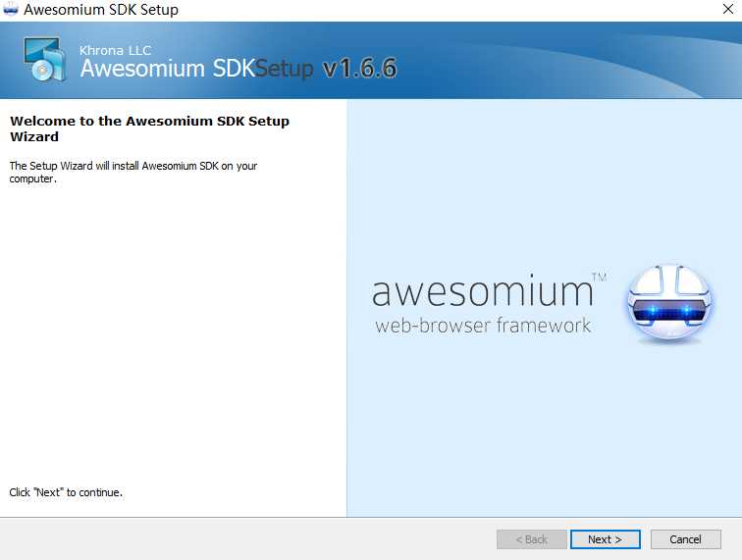This screenshot has width=742, height=560.
Task: Click the 'web-browser framework' tagline
Action: click(x=483, y=326)
